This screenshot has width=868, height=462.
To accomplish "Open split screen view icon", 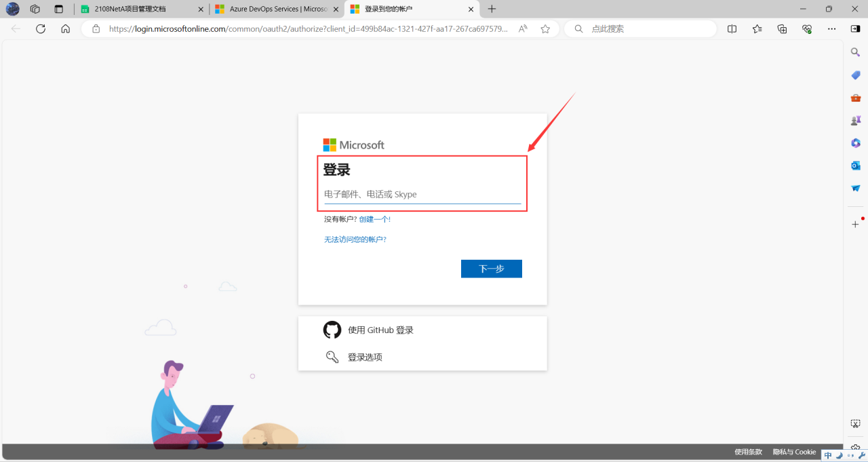I will point(732,28).
